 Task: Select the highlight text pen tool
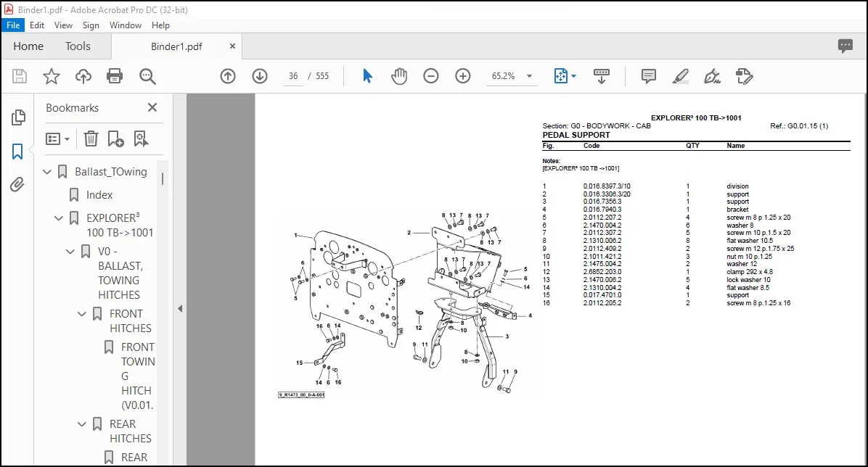pyautogui.click(x=680, y=76)
